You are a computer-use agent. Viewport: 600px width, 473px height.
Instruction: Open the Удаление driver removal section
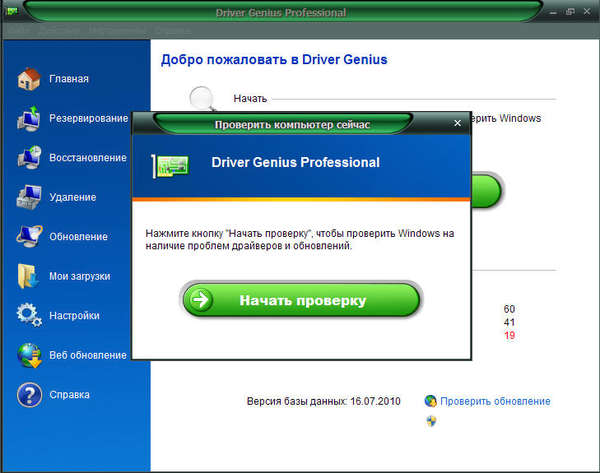click(56, 197)
